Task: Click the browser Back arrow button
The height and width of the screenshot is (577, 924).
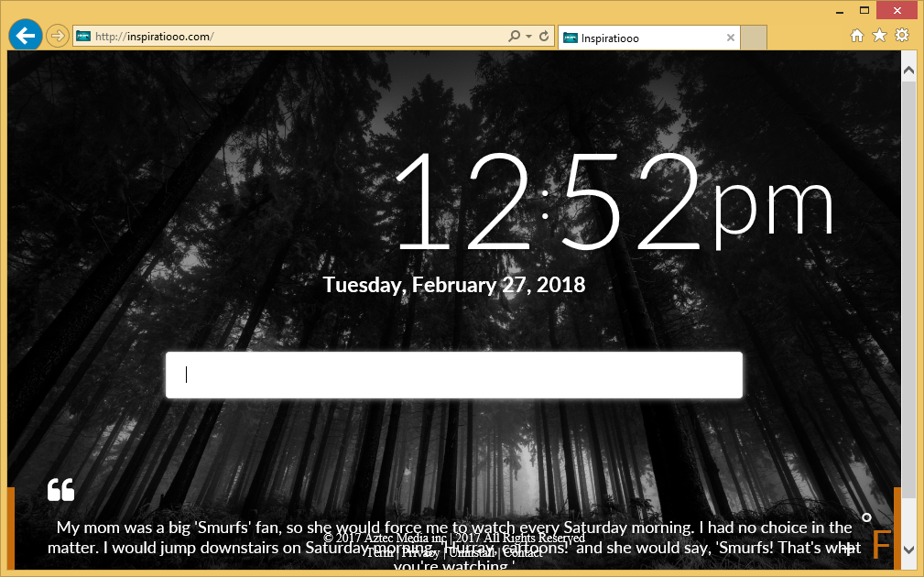Action: (x=25, y=36)
